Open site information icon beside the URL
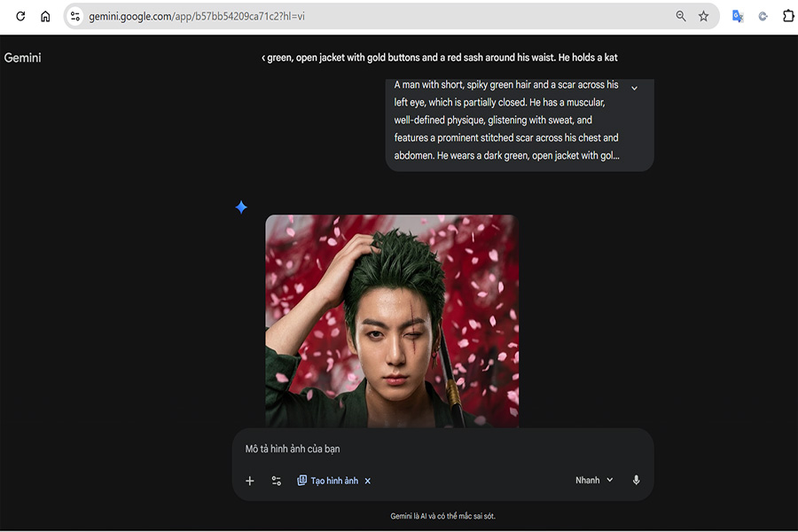Image resolution: width=798 pixels, height=532 pixels. tap(75, 16)
